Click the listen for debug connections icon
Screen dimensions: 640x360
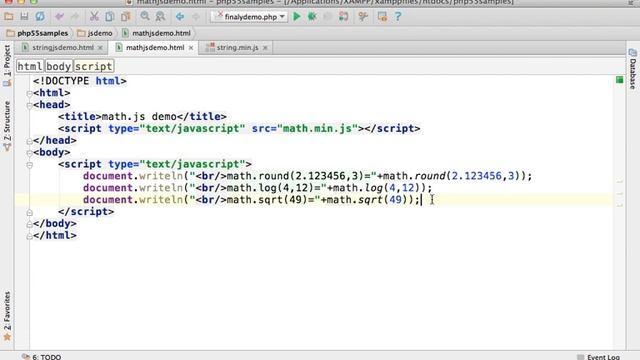344,17
